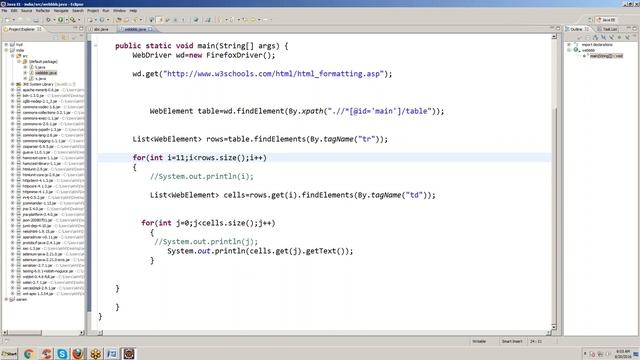Click editor scrollbar up arrow

tap(554, 37)
